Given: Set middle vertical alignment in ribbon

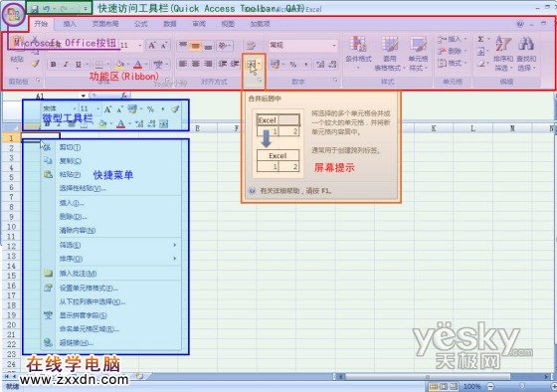Looking at the screenshot, I should [x=195, y=45].
